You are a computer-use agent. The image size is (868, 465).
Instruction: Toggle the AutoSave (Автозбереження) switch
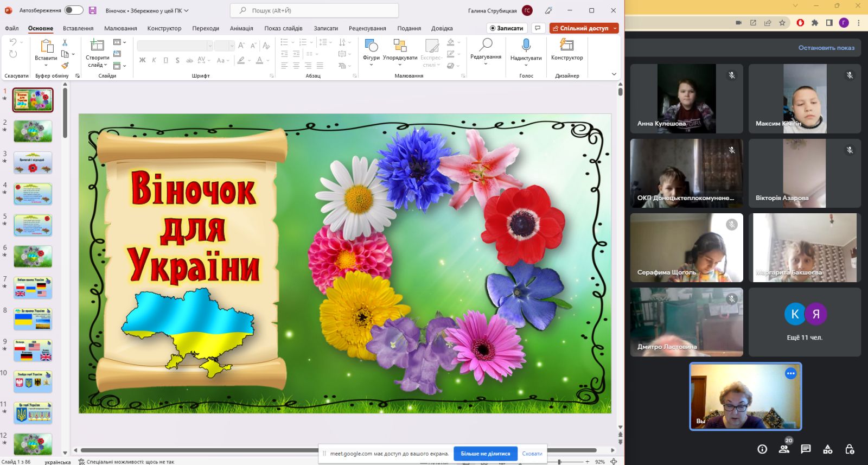coord(74,10)
